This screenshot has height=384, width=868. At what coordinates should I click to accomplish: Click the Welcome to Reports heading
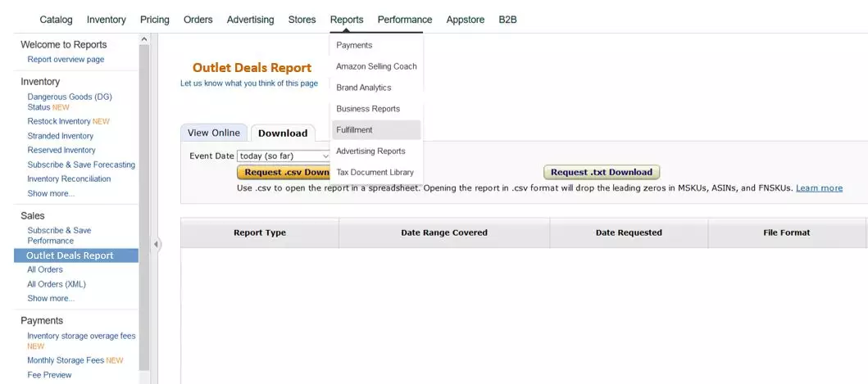[64, 45]
